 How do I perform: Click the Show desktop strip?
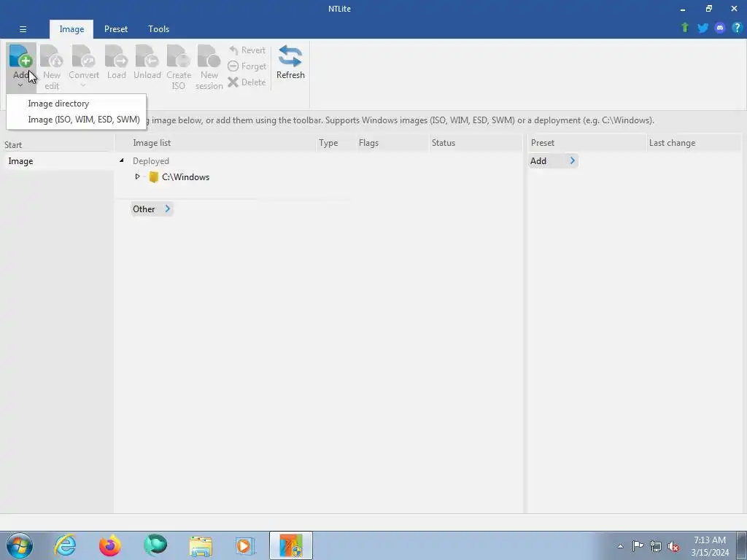click(x=741, y=545)
